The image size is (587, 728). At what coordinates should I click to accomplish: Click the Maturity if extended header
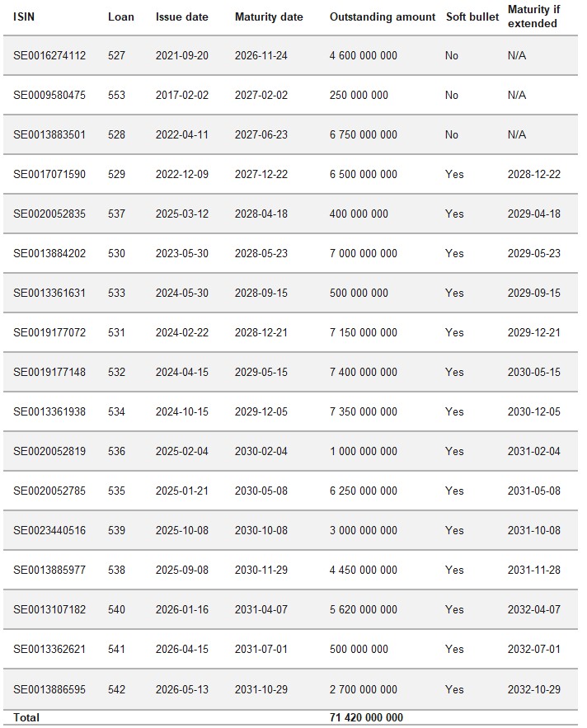[533, 16]
